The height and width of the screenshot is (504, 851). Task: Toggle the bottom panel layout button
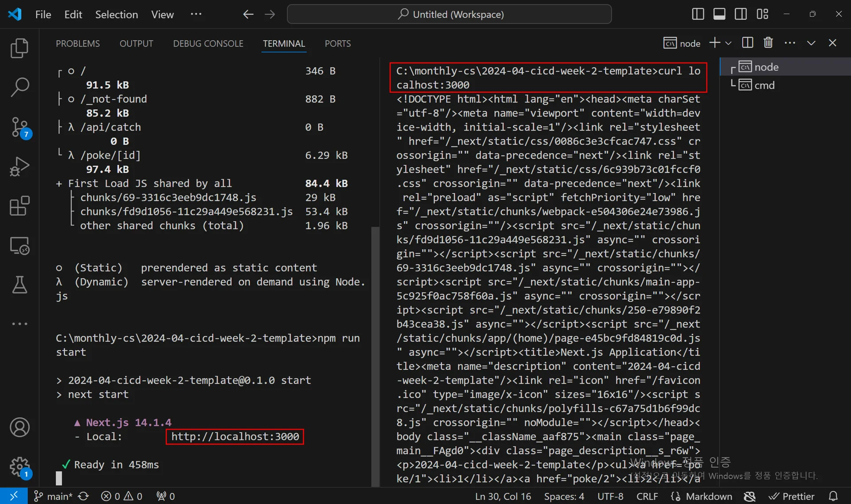[x=719, y=14]
